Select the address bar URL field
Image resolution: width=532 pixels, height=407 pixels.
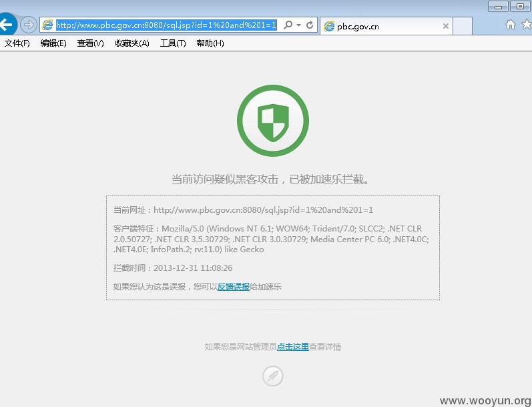pos(166,25)
